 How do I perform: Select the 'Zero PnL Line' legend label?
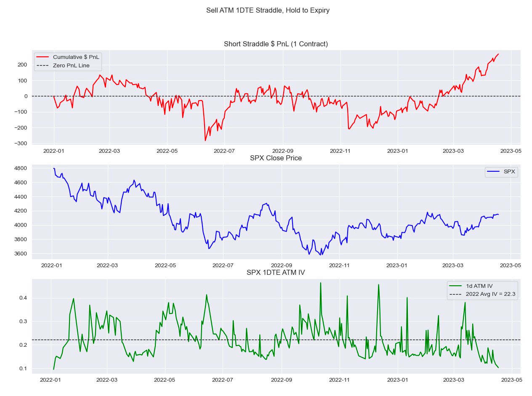point(71,65)
